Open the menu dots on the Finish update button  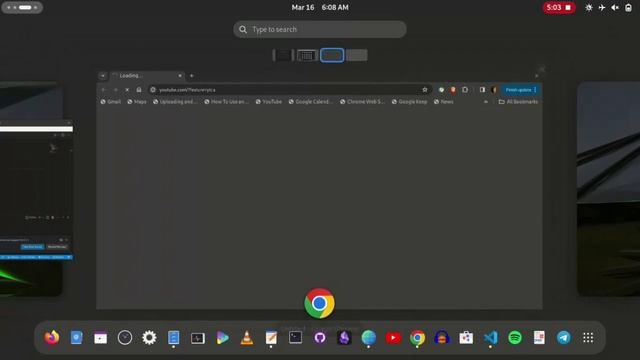pos(535,90)
